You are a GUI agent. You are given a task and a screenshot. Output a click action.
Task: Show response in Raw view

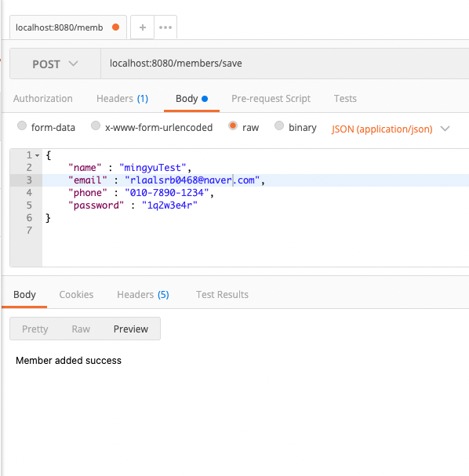click(x=81, y=329)
